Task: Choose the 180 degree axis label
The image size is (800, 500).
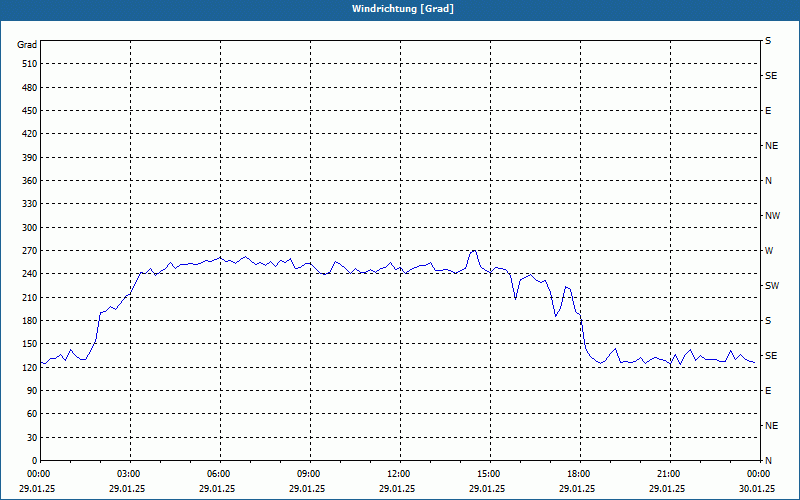Action: 30,321
